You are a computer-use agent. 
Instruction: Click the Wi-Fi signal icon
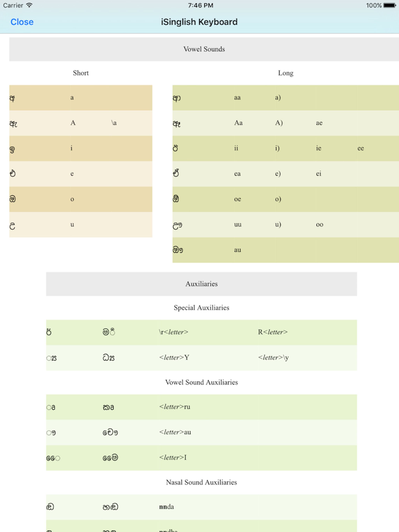coord(29,5)
